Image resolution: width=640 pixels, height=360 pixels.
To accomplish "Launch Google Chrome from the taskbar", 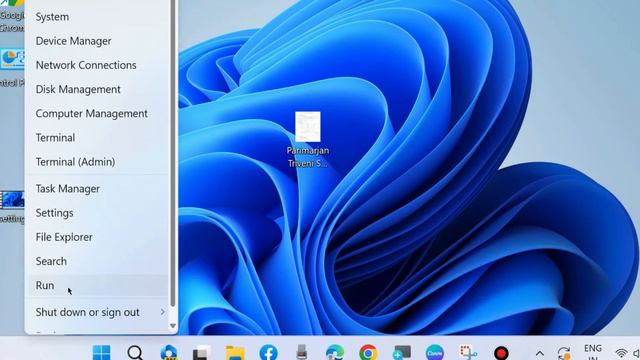I will coord(368,353).
